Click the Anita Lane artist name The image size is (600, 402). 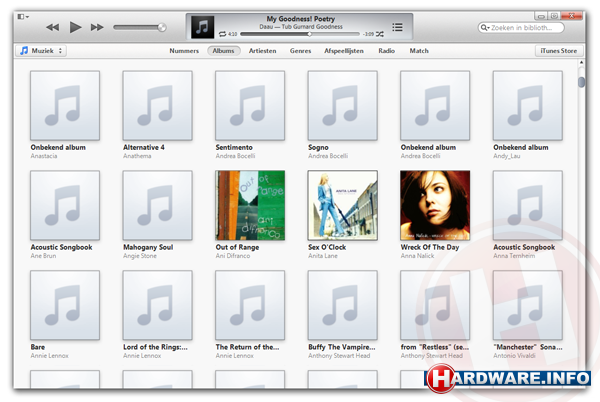tap(323, 256)
